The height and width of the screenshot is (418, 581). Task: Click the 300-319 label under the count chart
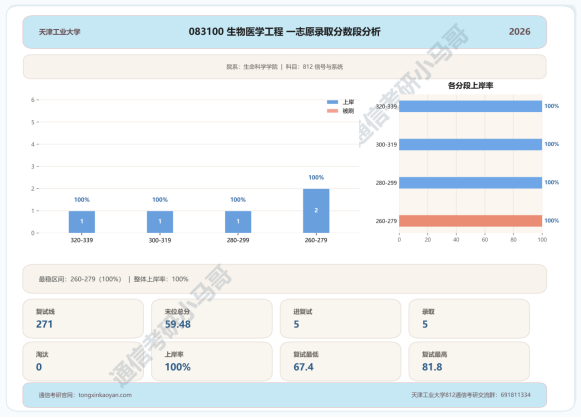160,240
